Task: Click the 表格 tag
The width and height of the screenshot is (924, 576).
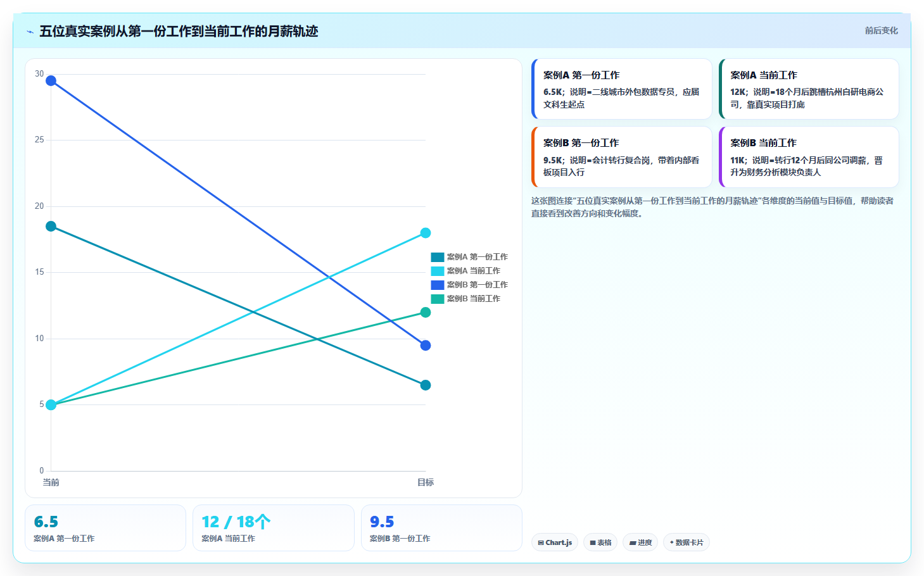Action: 600,542
